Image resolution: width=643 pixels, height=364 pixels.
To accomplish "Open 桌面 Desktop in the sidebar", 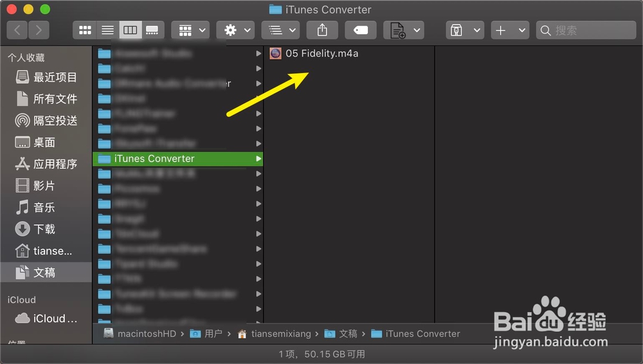I will click(46, 142).
